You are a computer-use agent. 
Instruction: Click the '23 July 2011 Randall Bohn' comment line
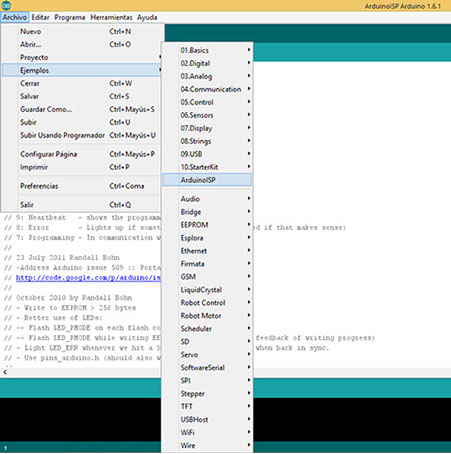(62, 258)
